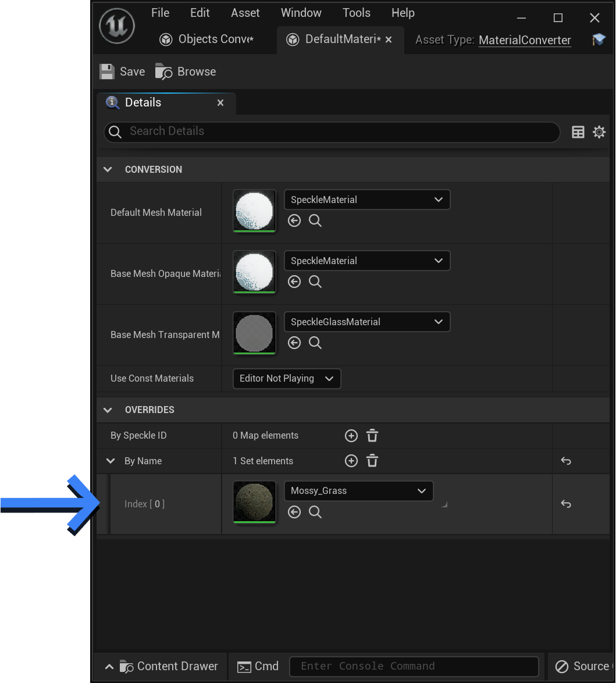Browse to SpeckleGlassMaterial with magnifier icon
This screenshot has width=616, height=683.
coord(315,343)
